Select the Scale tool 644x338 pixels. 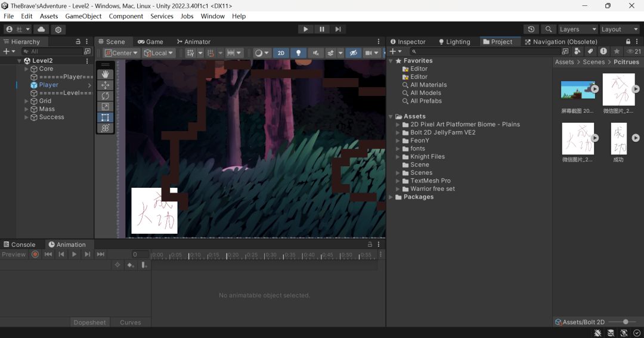[105, 106]
